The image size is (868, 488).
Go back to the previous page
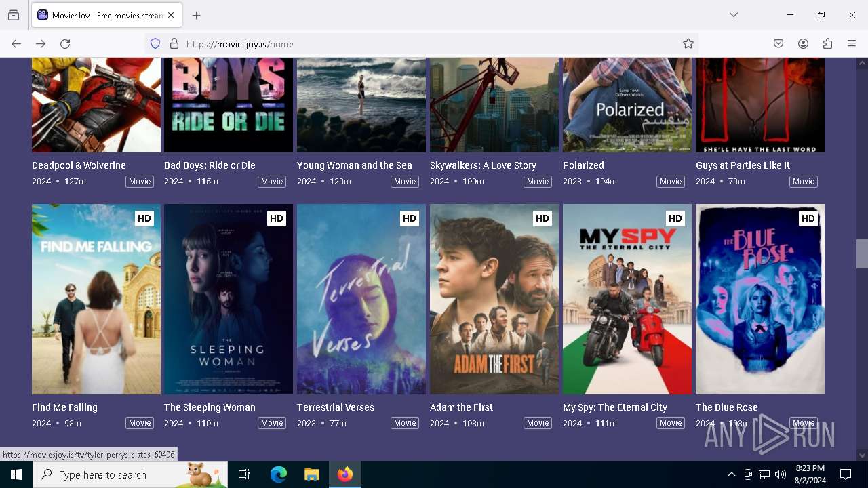[x=16, y=44]
